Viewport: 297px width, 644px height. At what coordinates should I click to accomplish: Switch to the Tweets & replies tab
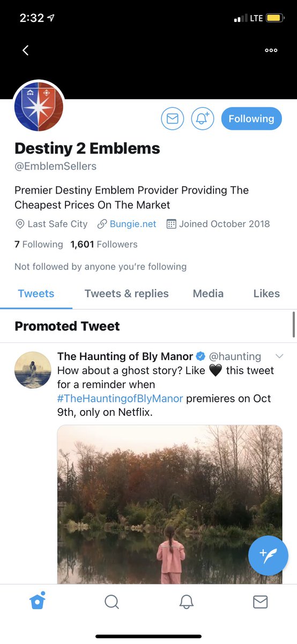tap(127, 294)
